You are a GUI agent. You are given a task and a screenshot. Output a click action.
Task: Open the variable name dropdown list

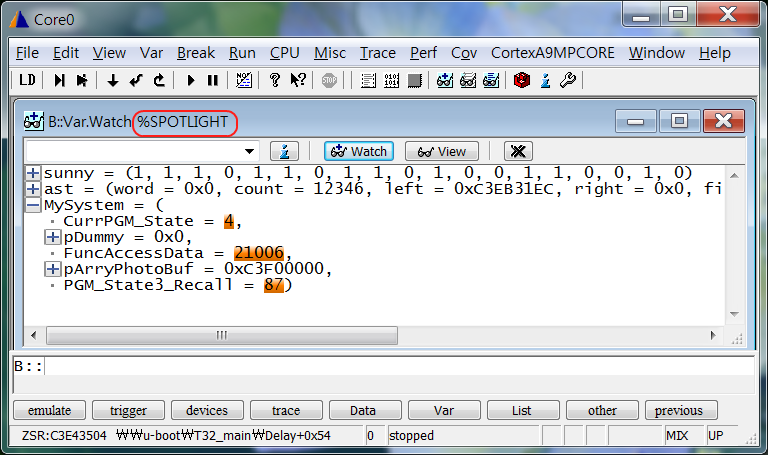coord(251,151)
